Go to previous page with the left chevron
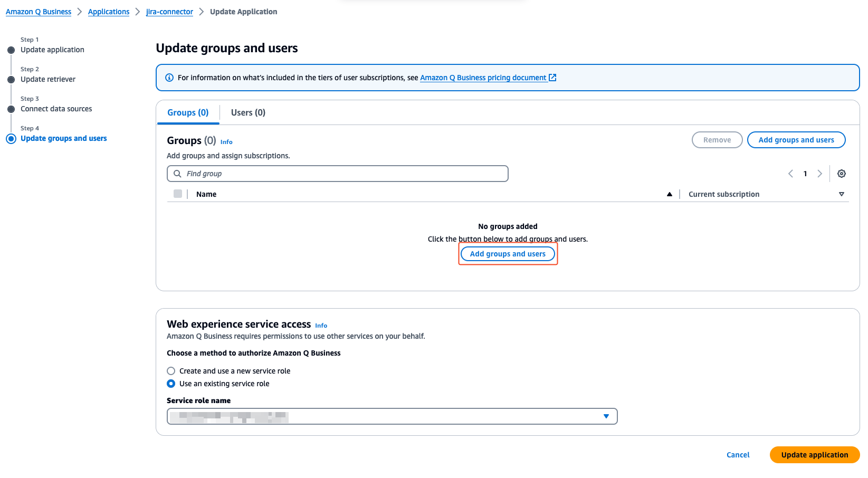The height and width of the screenshot is (478, 868). click(790, 173)
